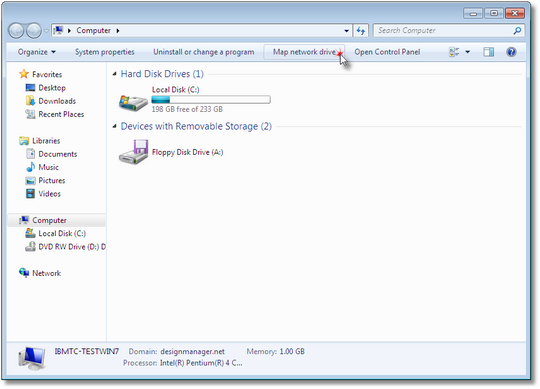Screen dimensions: 540x389
Task: Click Map network drive in the toolbar
Action: [x=304, y=52]
